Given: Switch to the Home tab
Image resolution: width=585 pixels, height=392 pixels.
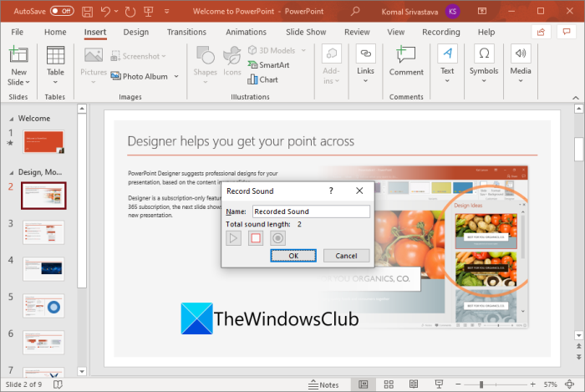Looking at the screenshot, I should tap(55, 32).
